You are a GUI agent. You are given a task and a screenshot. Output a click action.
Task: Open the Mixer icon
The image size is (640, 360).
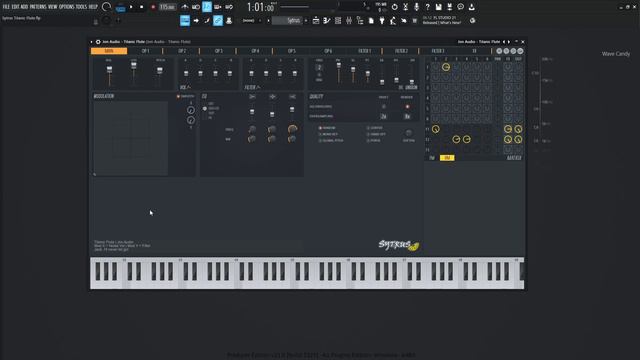click(x=349, y=20)
